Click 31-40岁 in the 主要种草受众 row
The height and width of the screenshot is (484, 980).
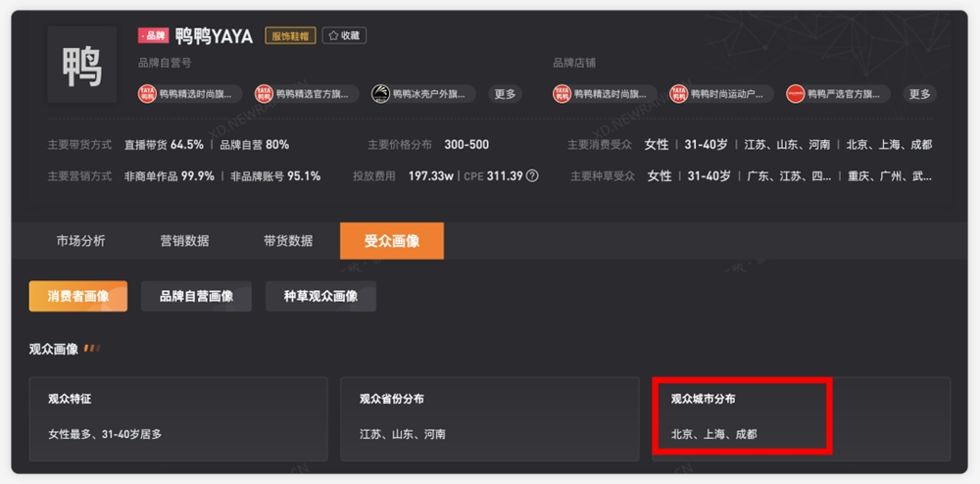coord(709,176)
